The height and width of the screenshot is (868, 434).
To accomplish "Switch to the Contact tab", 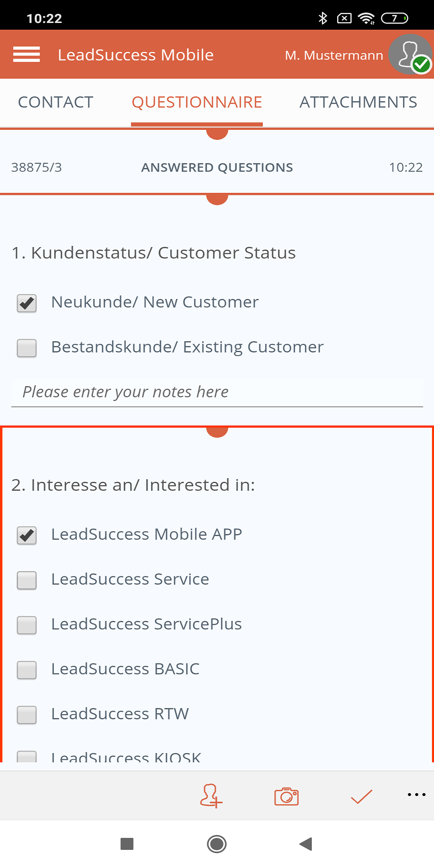I will 56,102.
